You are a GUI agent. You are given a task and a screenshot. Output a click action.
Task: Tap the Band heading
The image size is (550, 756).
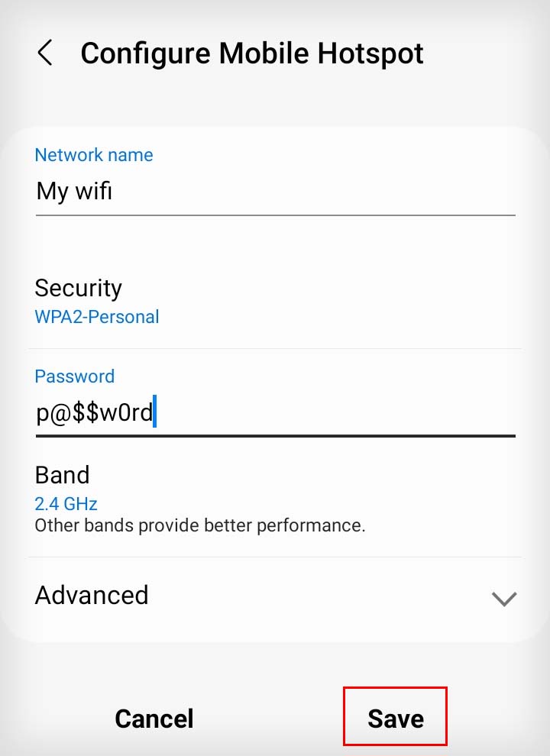pos(62,475)
